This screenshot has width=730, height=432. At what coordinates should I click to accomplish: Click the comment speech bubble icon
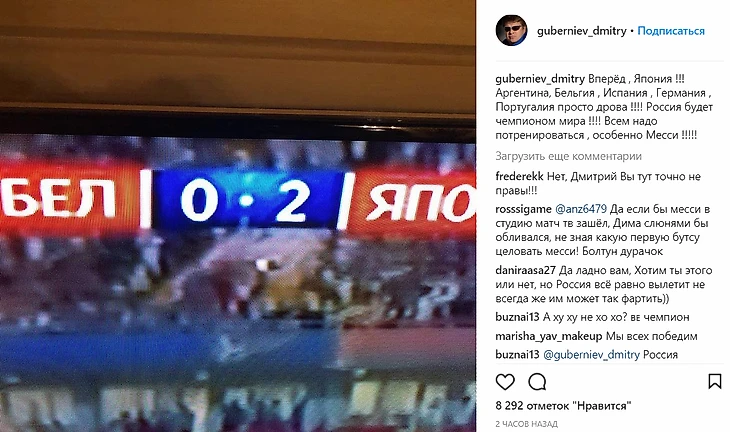pyautogui.click(x=537, y=382)
